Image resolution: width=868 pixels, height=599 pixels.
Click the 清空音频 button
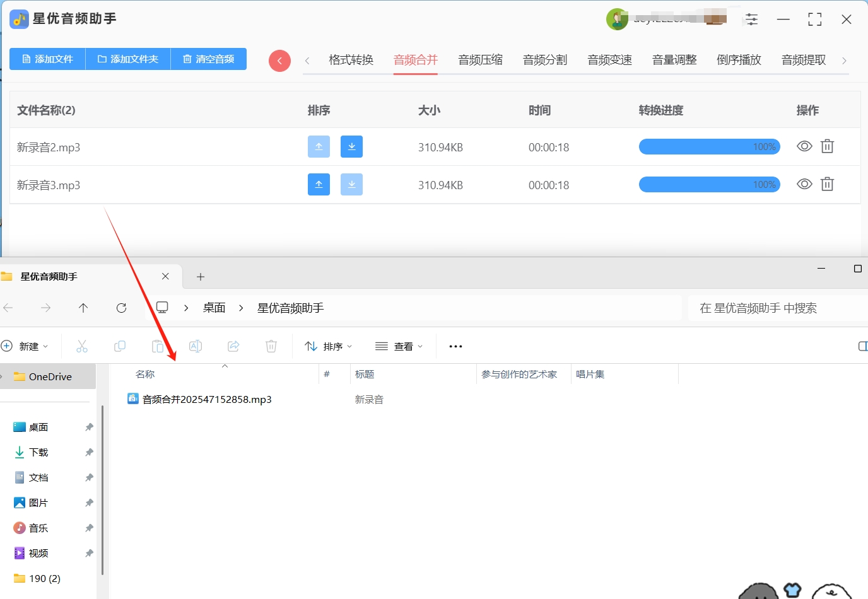click(x=209, y=59)
